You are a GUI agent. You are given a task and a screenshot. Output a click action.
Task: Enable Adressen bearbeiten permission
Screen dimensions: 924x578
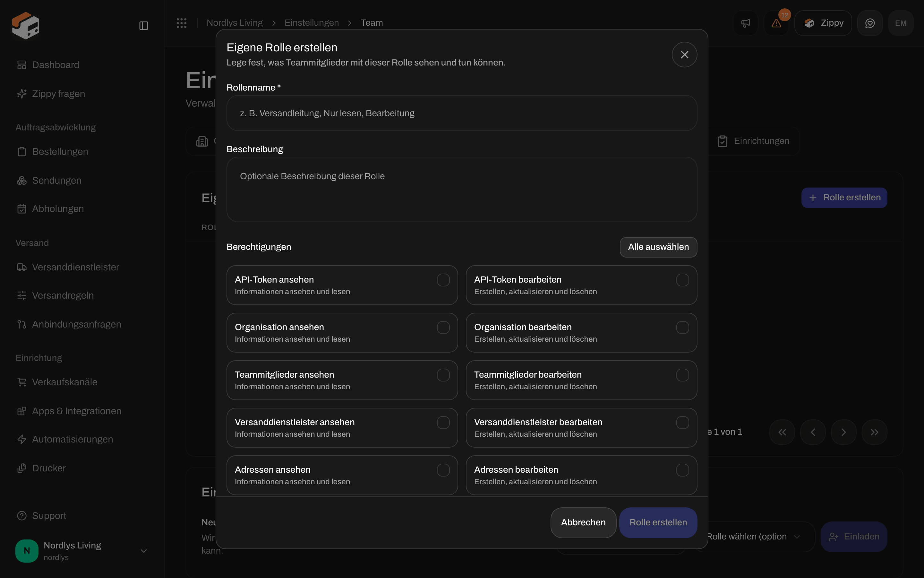click(x=682, y=470)
